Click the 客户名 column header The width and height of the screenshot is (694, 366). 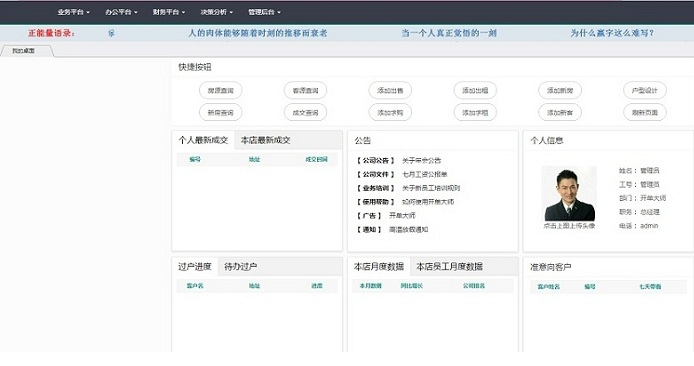click(x=195, y=286)
